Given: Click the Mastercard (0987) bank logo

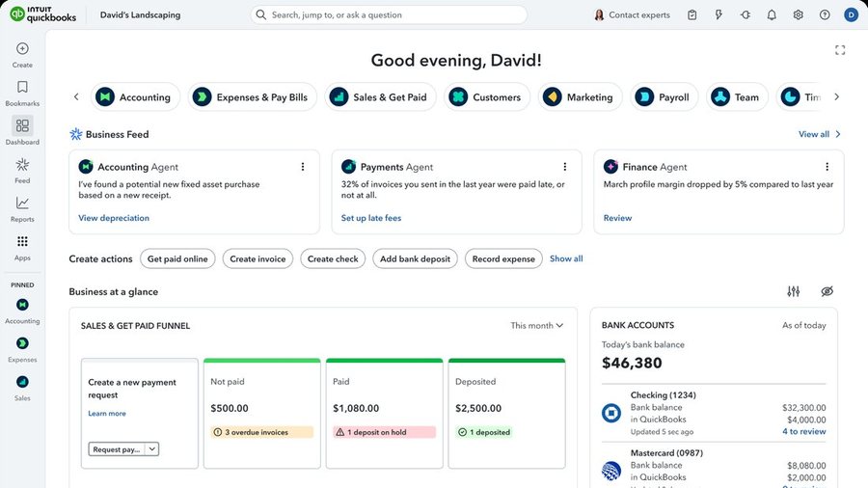Looking at the screenshot, I should pos(611,471).
